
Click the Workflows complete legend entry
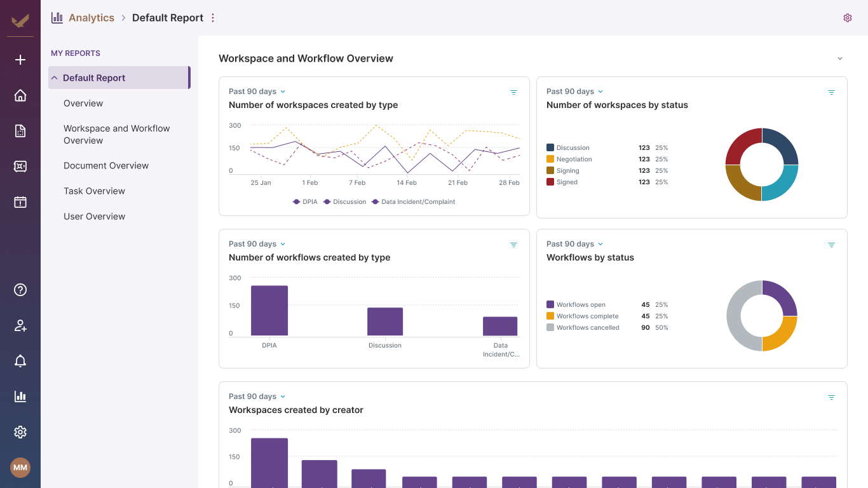pyautogui.click(x=583, y=316)
